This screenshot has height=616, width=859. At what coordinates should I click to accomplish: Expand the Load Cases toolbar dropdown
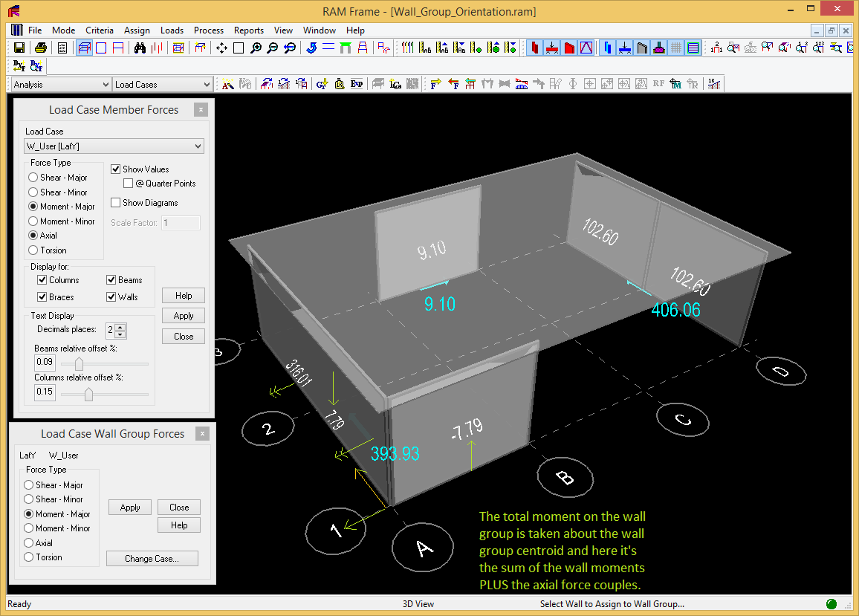163,85
